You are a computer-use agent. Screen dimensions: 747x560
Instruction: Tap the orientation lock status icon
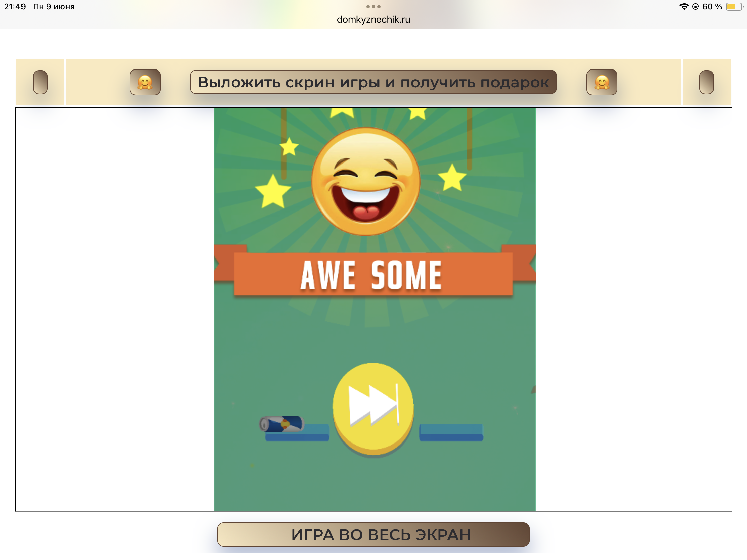click(695, 7)
